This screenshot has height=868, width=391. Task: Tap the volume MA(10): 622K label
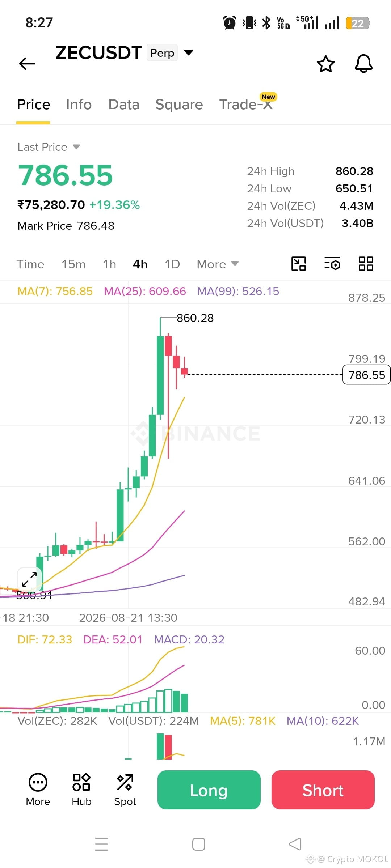tap(323, 721)
